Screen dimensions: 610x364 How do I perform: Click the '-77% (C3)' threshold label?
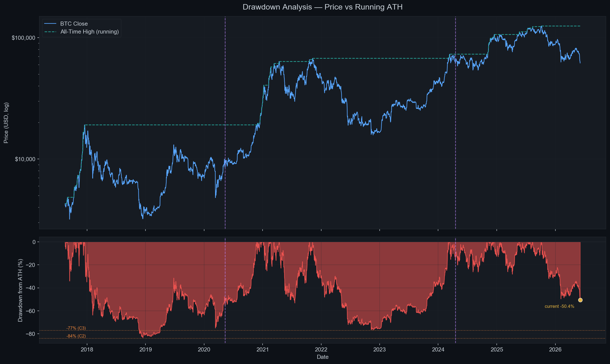point(76,328)
